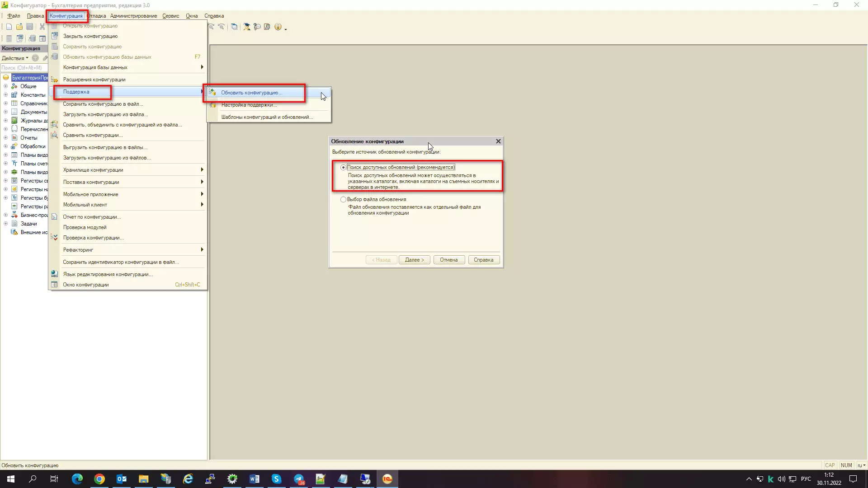Screen dimensions: 868x488
Task: Click the Windows list toolbar icon
Action: pyautogui.click(x=234, y=27)
